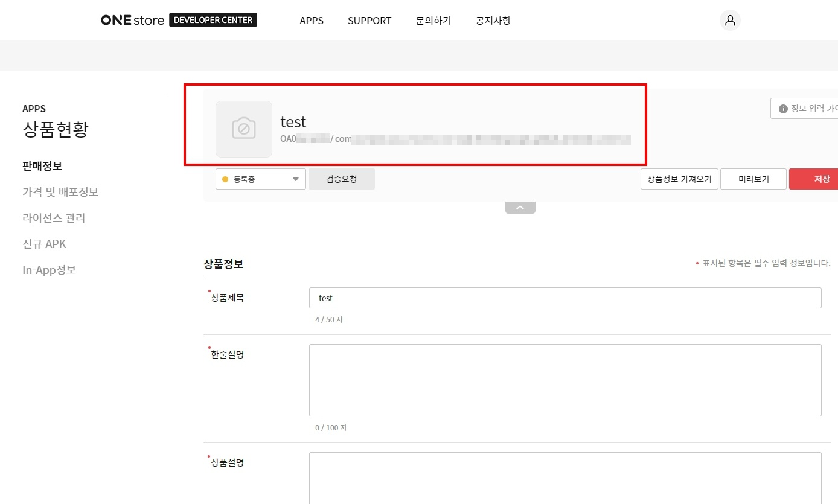Image resolution: width=838 pixels, height=504 pixels.
Task: Click the info icon in 정보 입력 가이드
Action: click(x=783, y=109)
